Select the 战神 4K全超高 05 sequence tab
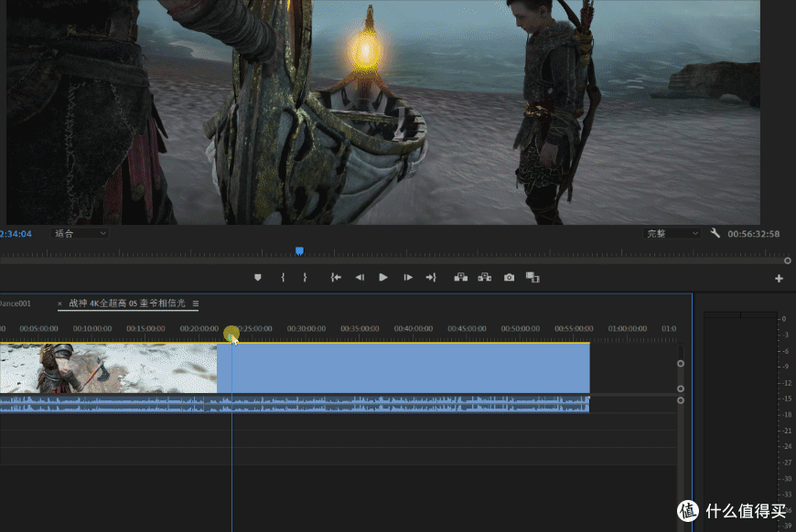The image size is (796, 532). [x=127, y=303]
